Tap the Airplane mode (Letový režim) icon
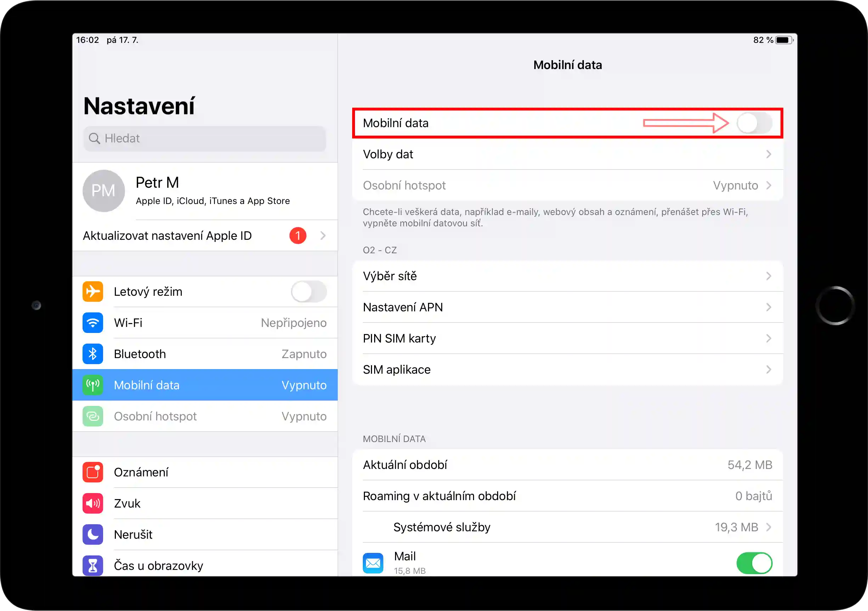This screenshot has width=868, height=611. click(92, 291)
